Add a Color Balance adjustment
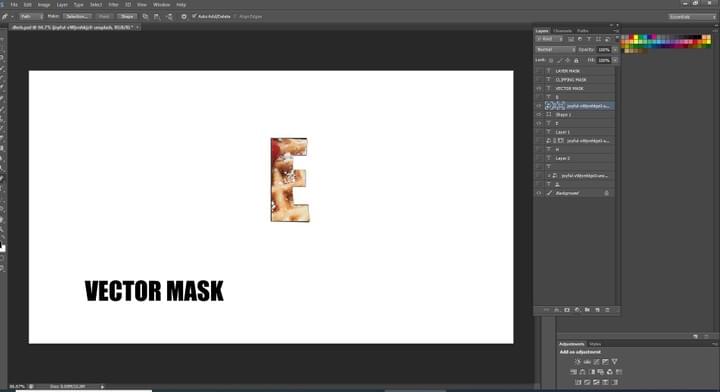 [x=582, y=372]
